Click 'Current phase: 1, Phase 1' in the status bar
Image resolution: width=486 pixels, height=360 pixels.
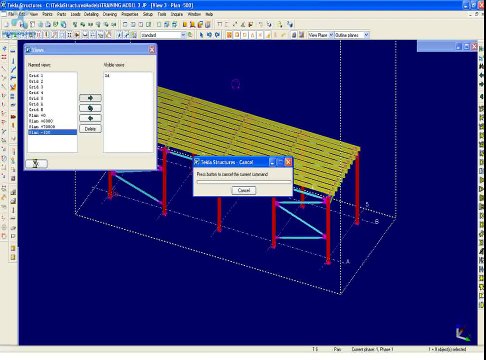click(x=372, y=349)
